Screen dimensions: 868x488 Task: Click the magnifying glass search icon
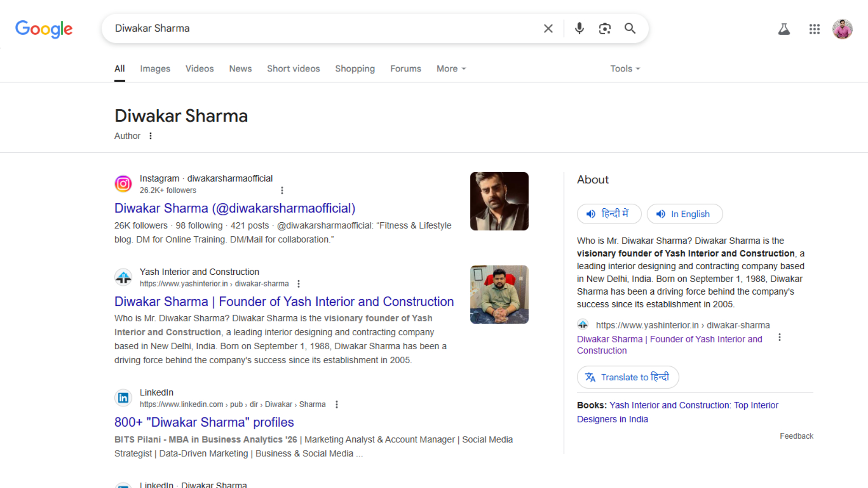(x=630, y=28)
